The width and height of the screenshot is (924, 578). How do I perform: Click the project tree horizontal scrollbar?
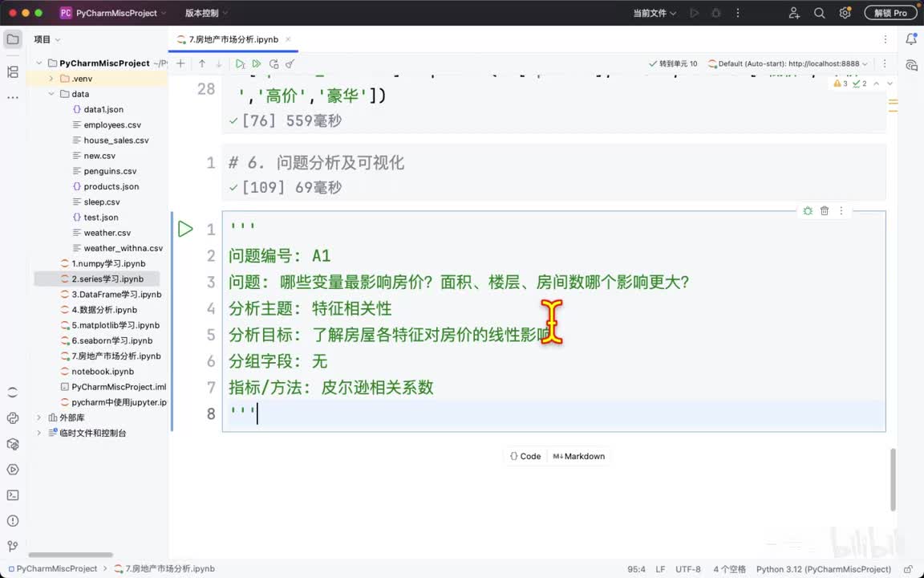click(70, 555)
